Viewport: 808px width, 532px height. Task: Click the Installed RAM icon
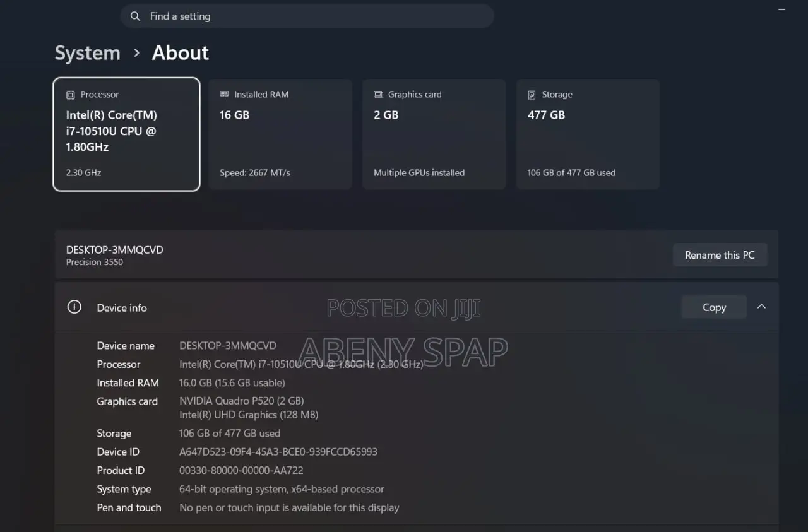tap(224, 94)
